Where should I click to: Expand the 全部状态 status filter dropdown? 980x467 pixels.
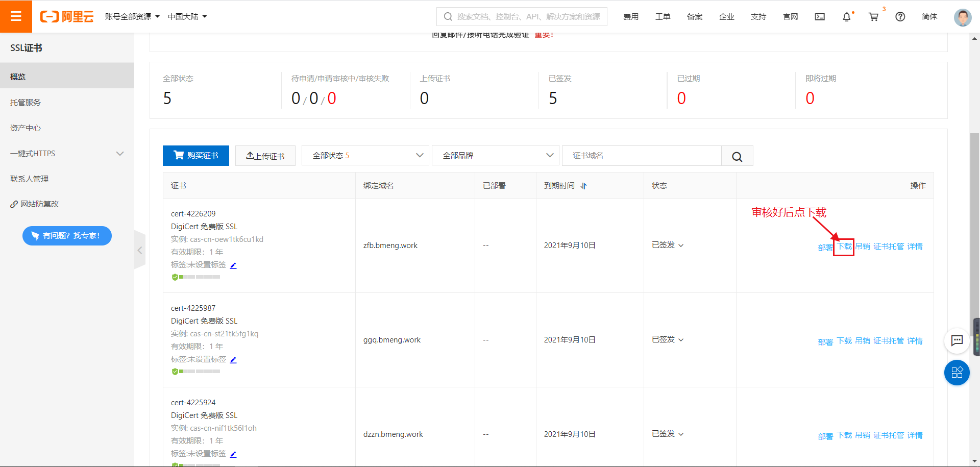point(365,156)
